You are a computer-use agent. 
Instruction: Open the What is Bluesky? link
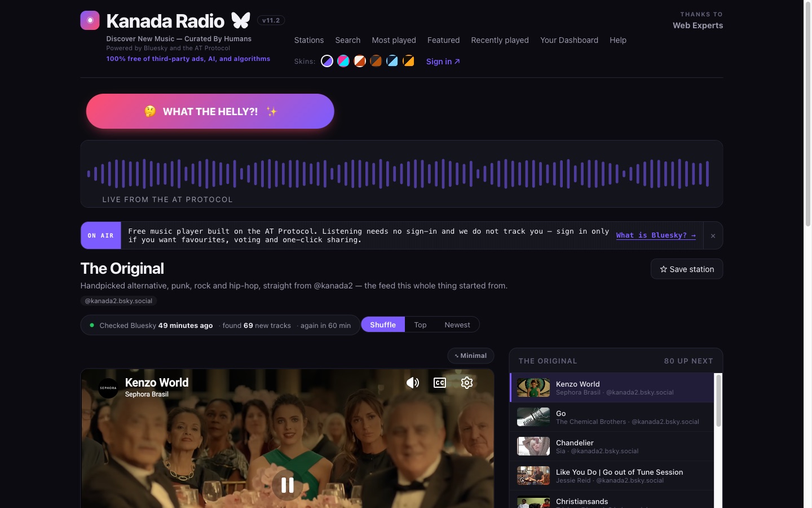pyautogui.click(x=656, y=235)
